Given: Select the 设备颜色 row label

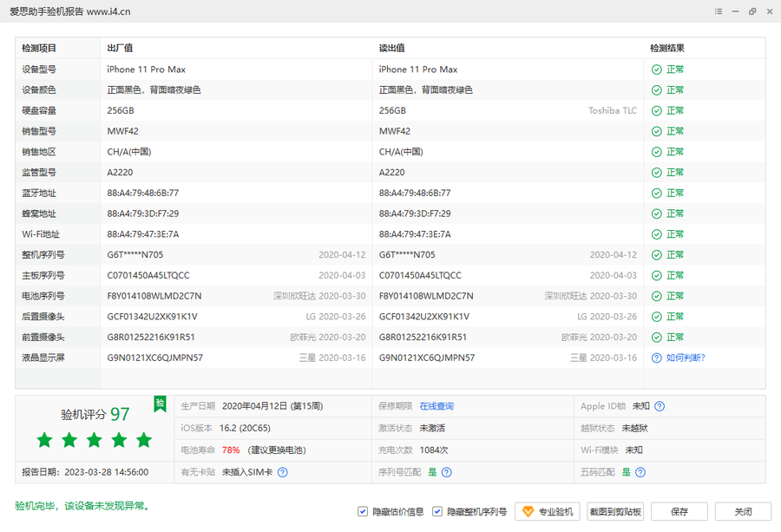Looking at the screenshot, I should click(x=39, y=90).
